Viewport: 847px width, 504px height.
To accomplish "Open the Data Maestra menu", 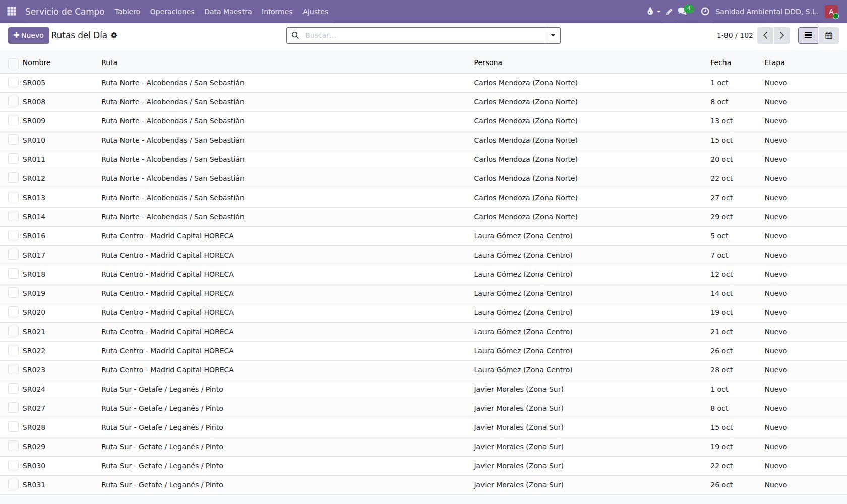I will (228, 11).
